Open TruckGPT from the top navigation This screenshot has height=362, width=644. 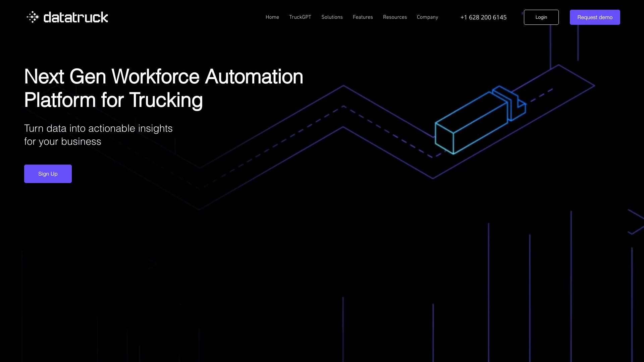click(x=300, y=17)
